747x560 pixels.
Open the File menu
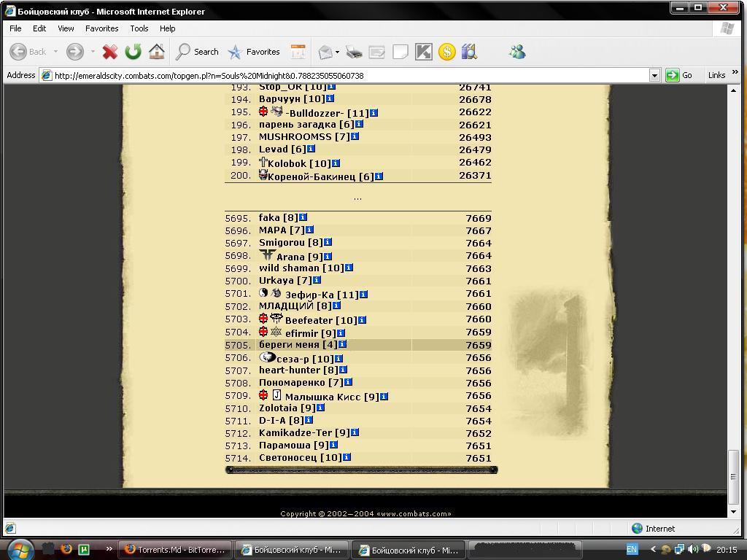(x=15, y=28)
